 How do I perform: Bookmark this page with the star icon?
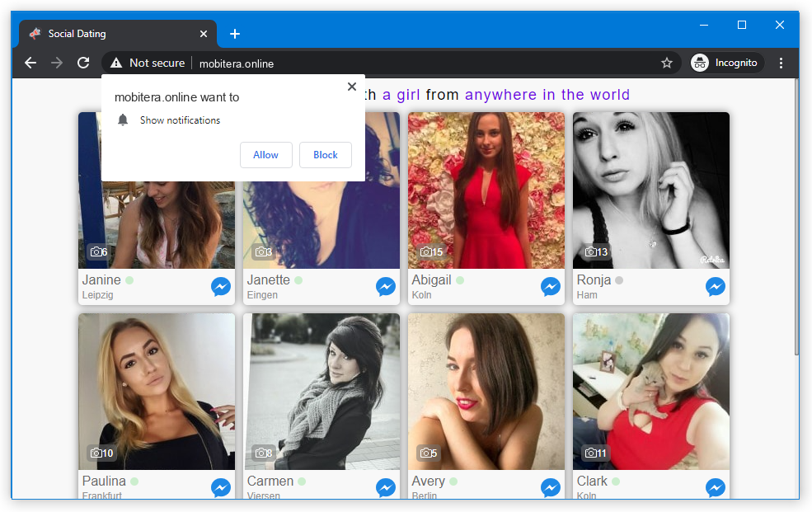coord(667,62)
